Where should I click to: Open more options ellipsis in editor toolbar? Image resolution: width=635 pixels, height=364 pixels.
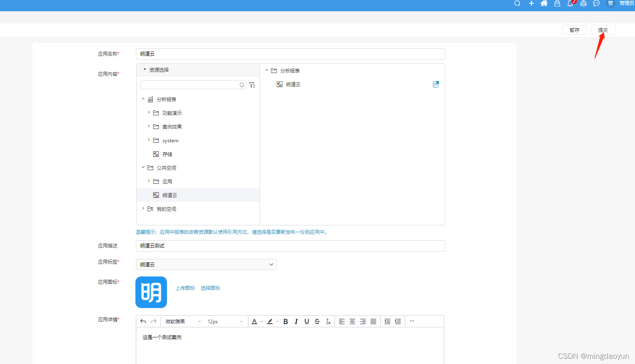(412, 321)
